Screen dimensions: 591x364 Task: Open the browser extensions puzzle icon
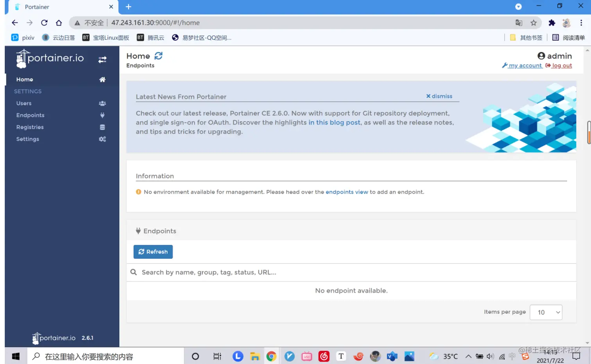coord(552,23)
